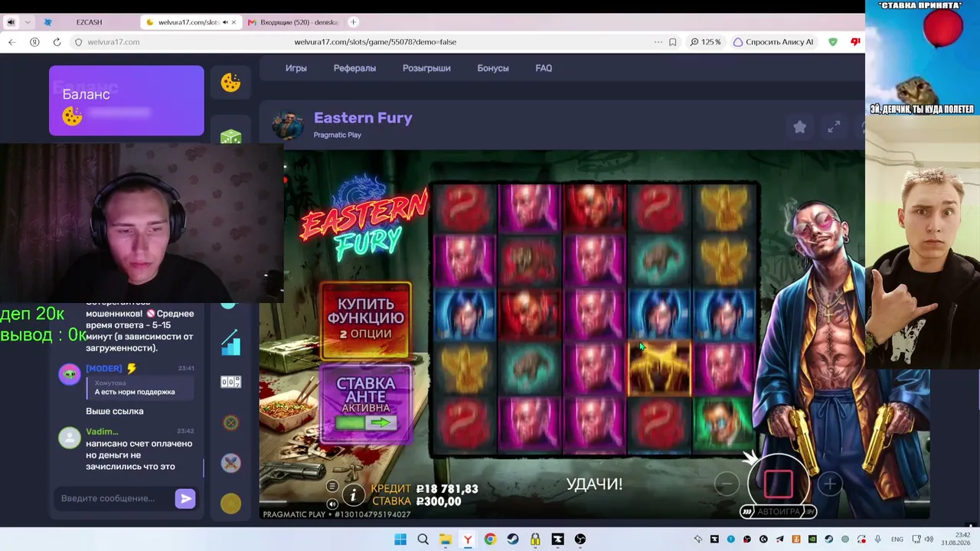Reload the current page
980x551 pixels.
coord(57,42)
